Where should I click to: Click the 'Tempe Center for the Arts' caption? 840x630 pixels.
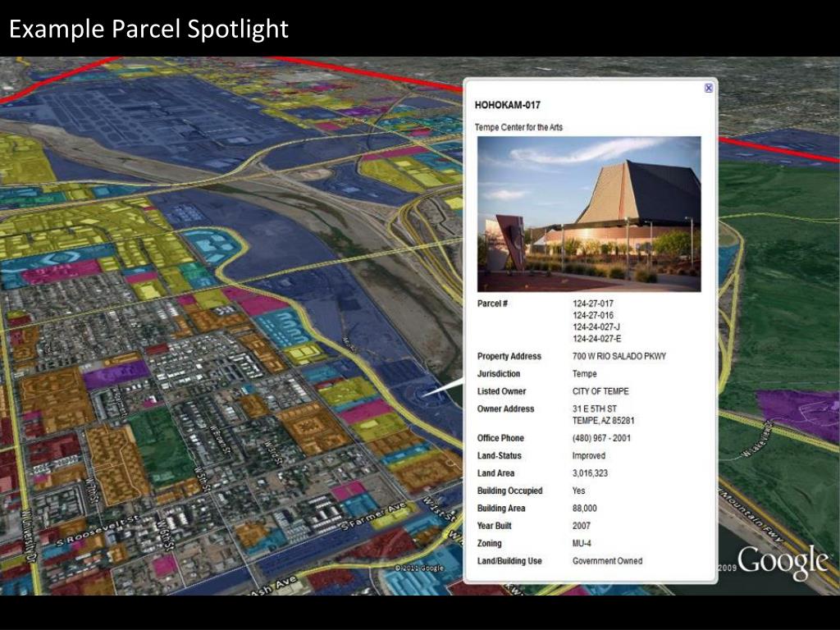click(518, 127)
